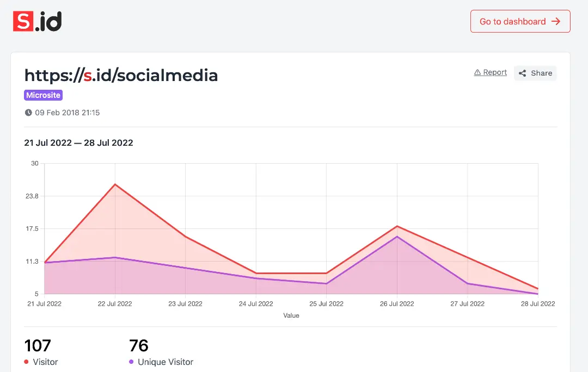
Task: Open the Report link
Action: (494, 72)
